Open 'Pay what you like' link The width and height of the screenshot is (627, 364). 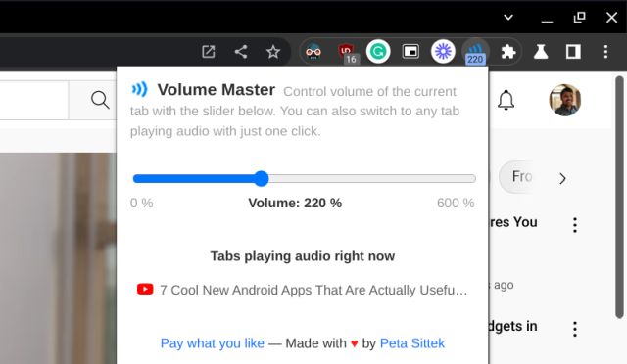213,343
